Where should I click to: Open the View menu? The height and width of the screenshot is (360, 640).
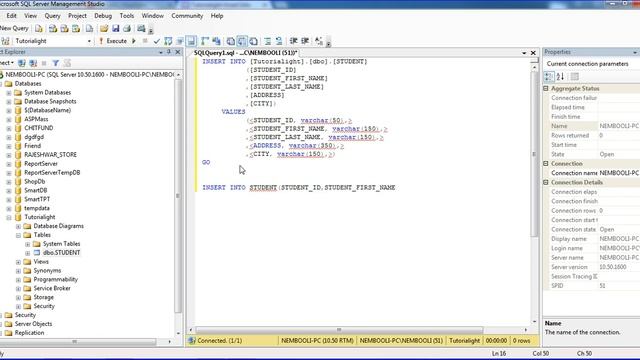click(x=31, y=16)
